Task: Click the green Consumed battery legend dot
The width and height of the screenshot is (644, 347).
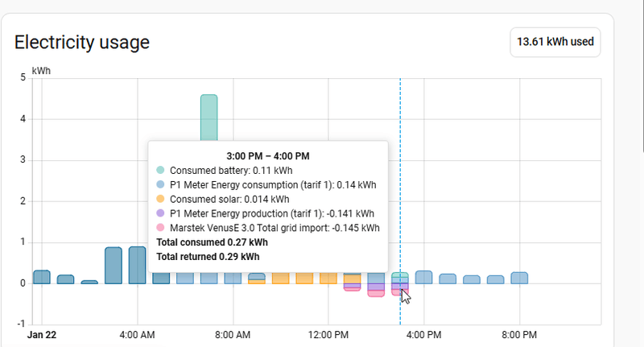Action: click(x=161, y=171)
